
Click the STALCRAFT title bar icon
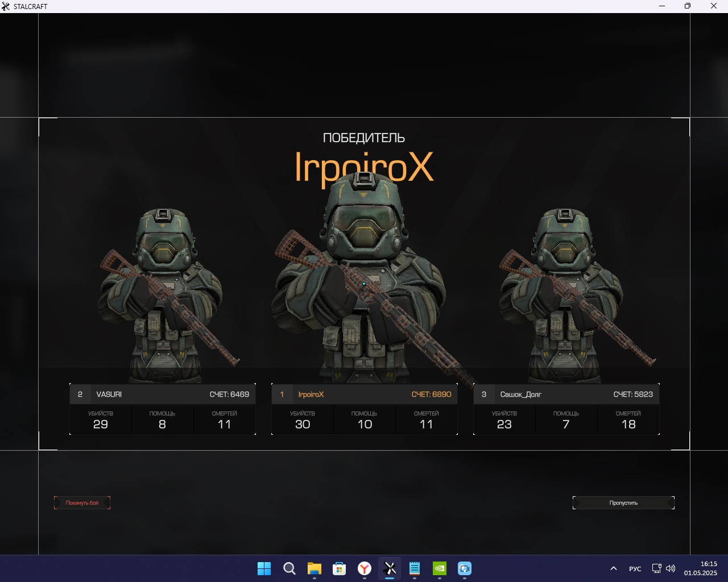point(6,6)
